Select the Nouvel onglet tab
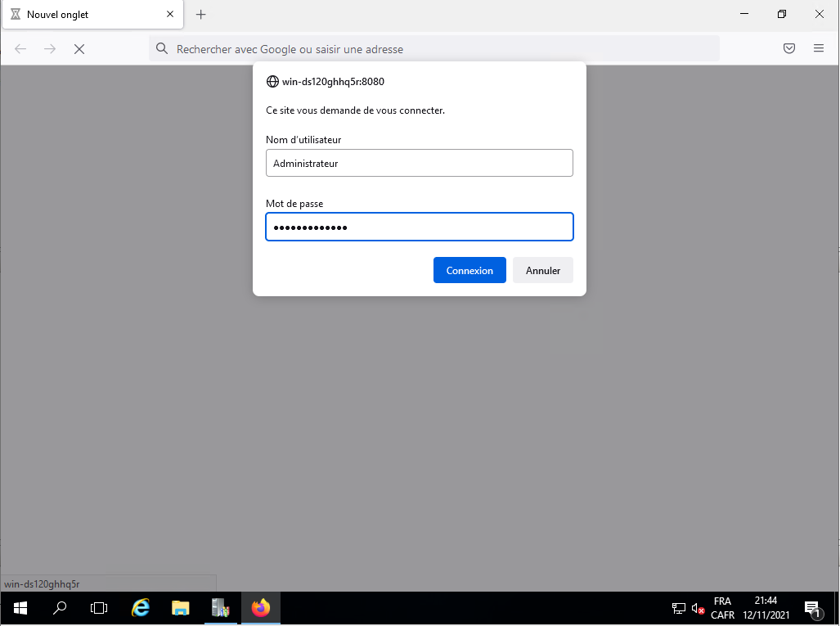Image resolution: width=840 pixels, height=626 pixels. (92, 15)
